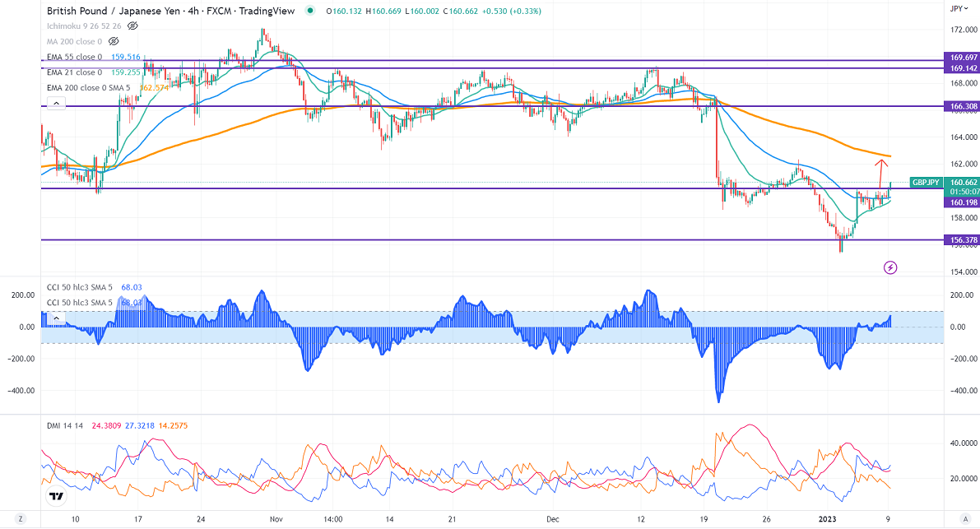Click the EMA 200 value 162.574
Screen dimensions: 980x529
pos(154,88)
